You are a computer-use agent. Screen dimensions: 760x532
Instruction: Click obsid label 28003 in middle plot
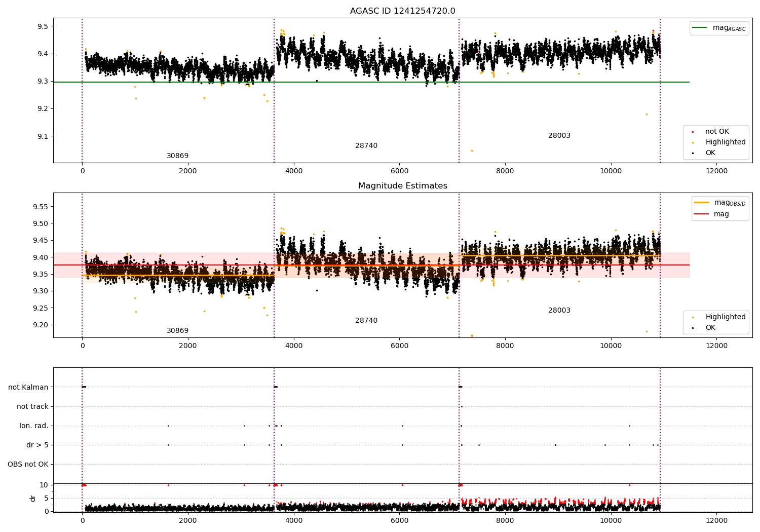coord(559,311)
